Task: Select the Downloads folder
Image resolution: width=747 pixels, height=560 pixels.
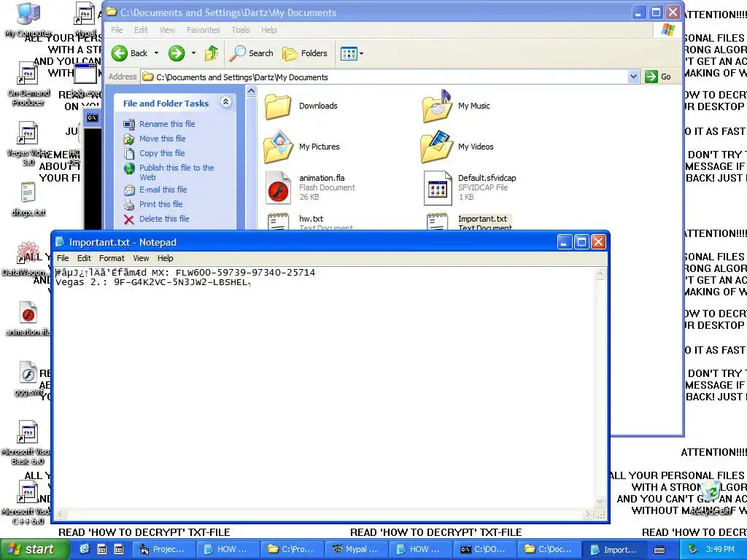Action: tap(301, 106)
